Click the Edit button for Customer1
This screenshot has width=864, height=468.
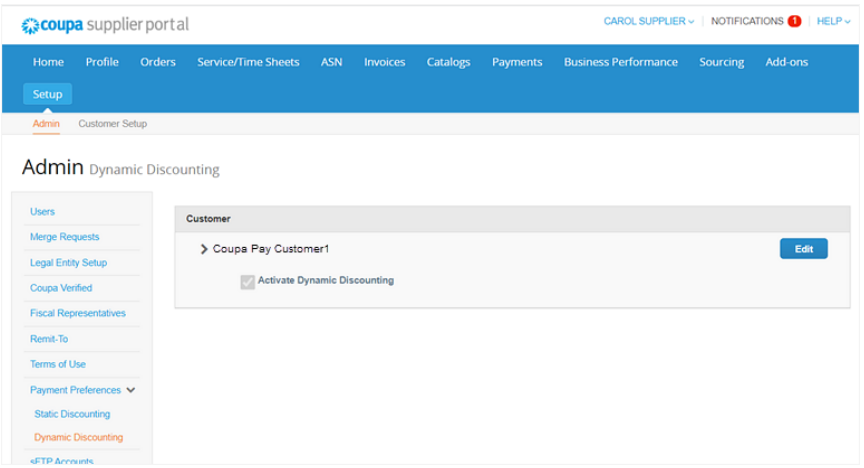pos(803,249)
